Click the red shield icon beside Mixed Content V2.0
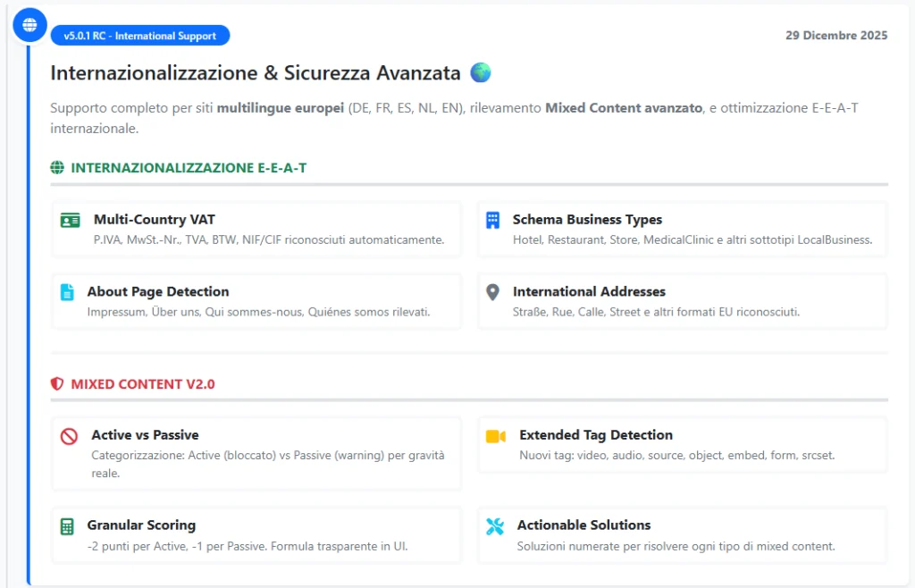The height and width of the screenshot is (588, 915). click(x=57, y=384)
